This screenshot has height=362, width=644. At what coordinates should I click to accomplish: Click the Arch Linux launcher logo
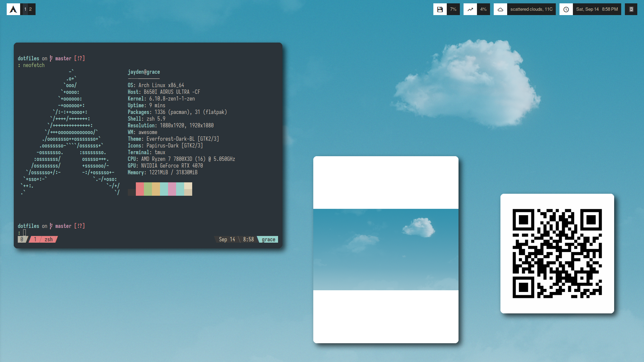click(13, 9)
